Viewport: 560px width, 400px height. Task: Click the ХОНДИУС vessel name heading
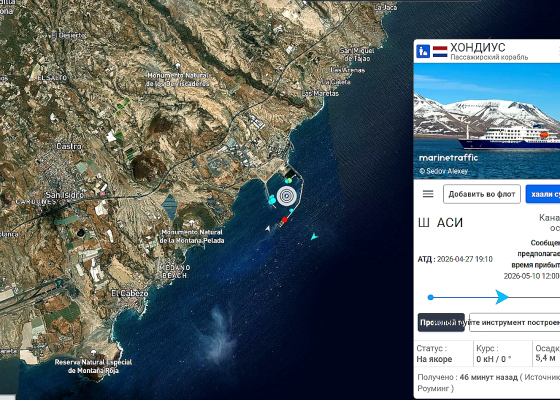pos(478,47)
